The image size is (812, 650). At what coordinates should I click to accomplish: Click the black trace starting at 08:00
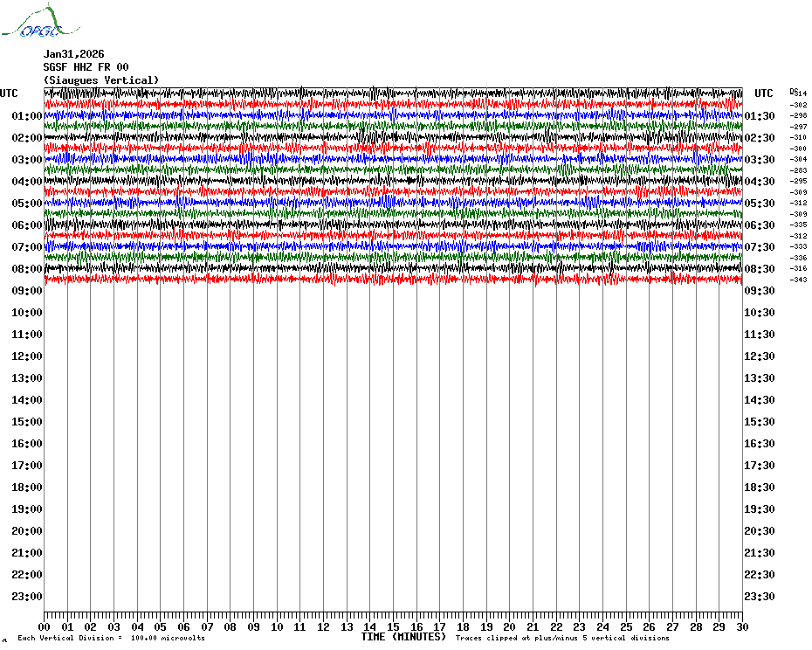393,268
